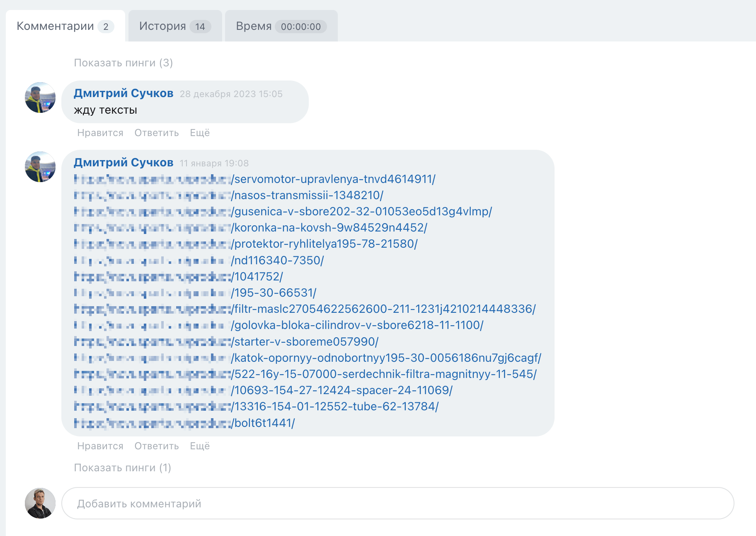
Task: Reply to the comment with the links list
Action: coord(157,446)
